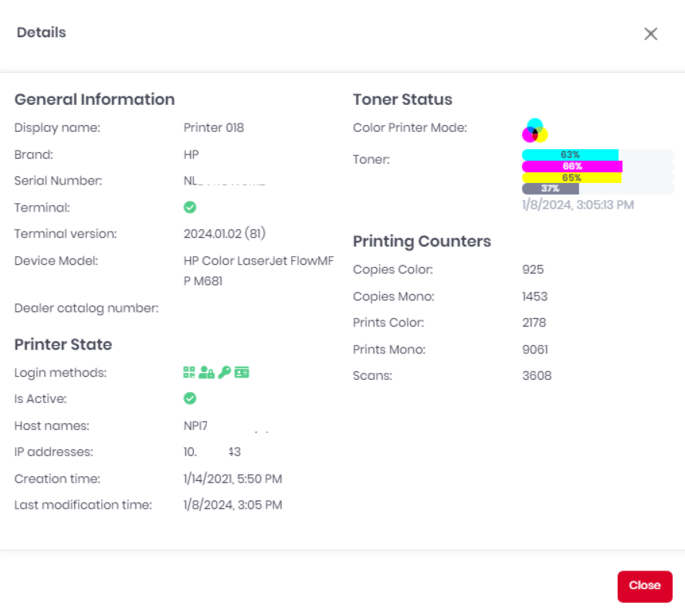685x616 pixels.
Task: Select Copies Color value 925
Action: click(533, 269)
